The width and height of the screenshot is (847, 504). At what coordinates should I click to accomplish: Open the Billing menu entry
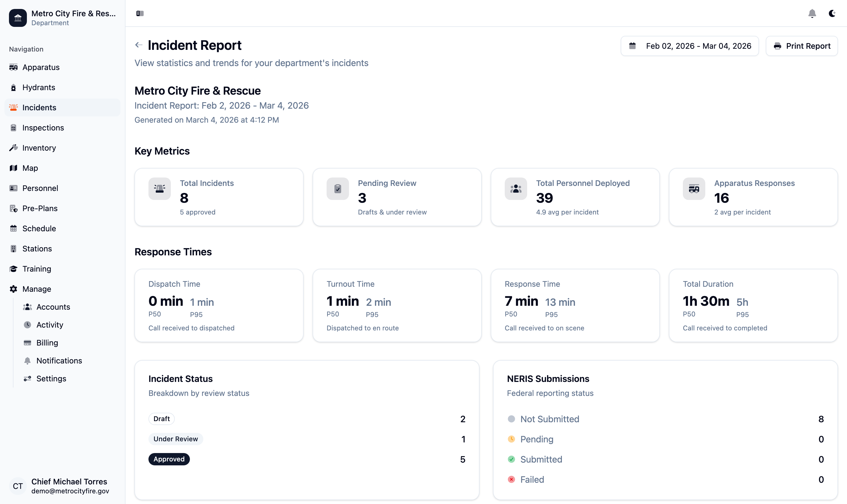tap(47, 343)
